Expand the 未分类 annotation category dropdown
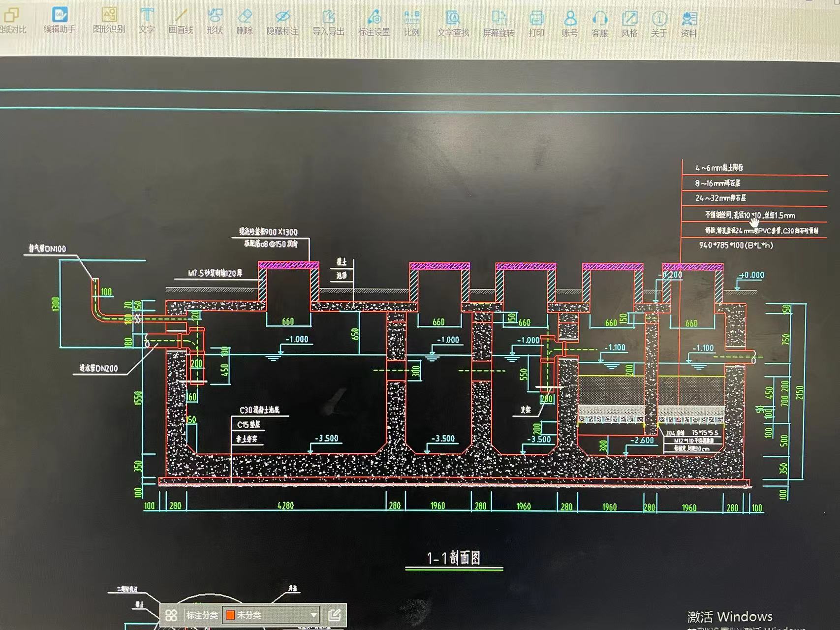The height and width of the screenshot is (630, 840). (x=313, y=615)
